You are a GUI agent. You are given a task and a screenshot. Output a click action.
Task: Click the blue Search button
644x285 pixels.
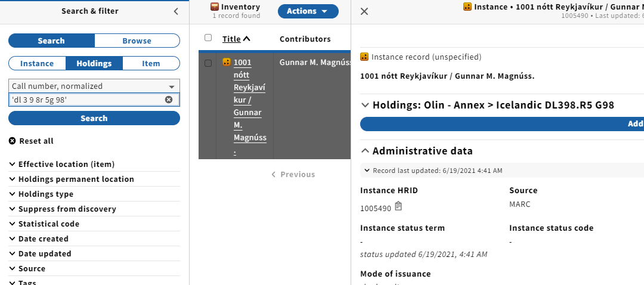pyautogui.click(x=94, y=118)
